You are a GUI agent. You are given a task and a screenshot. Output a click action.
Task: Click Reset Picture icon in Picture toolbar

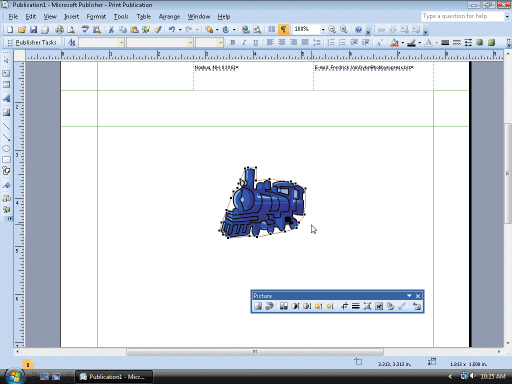[416, 306]
